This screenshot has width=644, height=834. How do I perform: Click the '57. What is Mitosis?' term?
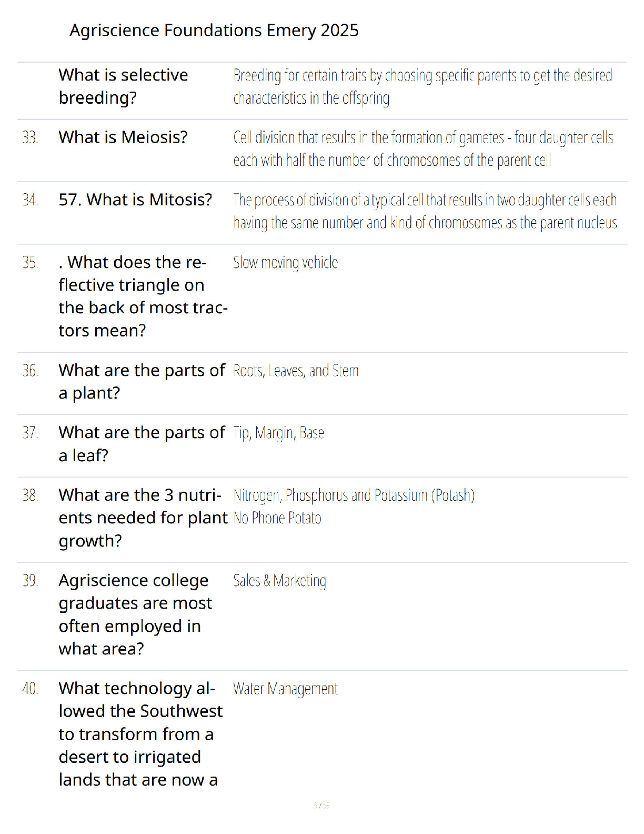point(135,200)
